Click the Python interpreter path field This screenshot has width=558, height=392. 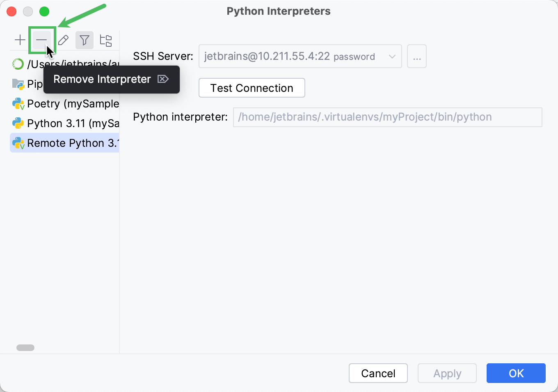[388, 117]
